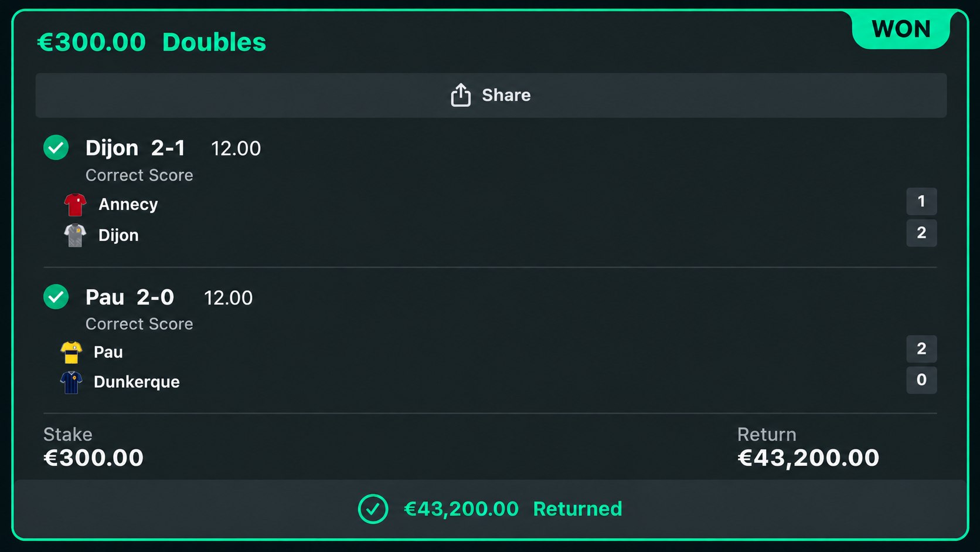This screenshot has width=980, height=552.
Task: Click Annecy's red jersey icon
Action: coord(75,205)
